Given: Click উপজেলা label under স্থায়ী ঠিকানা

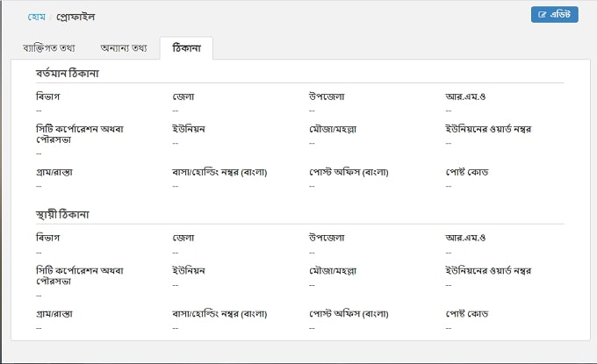Looking at the screenshot, I should coord(327,238).
